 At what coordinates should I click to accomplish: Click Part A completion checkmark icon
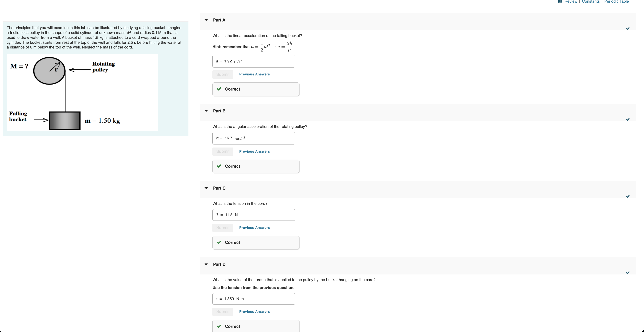628,28
